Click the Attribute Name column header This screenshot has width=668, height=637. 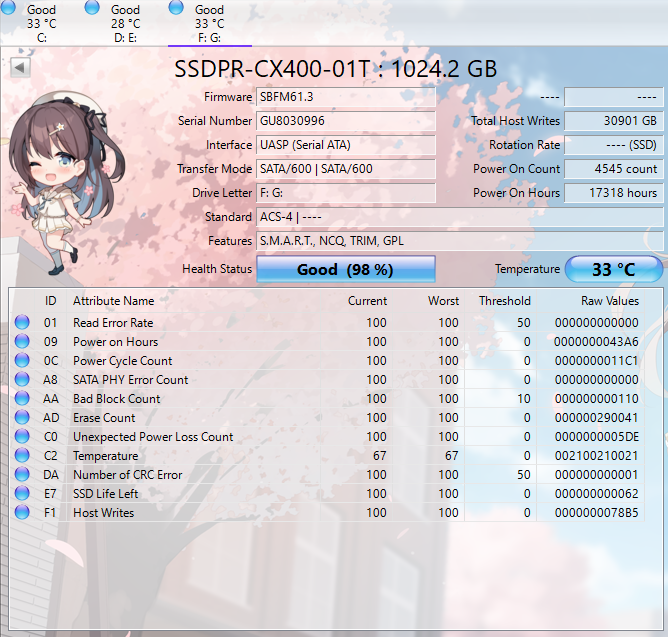click(x=113, y=301)
